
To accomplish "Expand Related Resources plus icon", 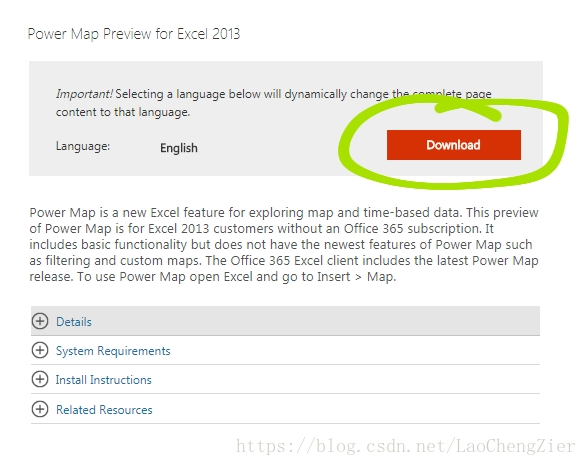I will click(40, 409).
